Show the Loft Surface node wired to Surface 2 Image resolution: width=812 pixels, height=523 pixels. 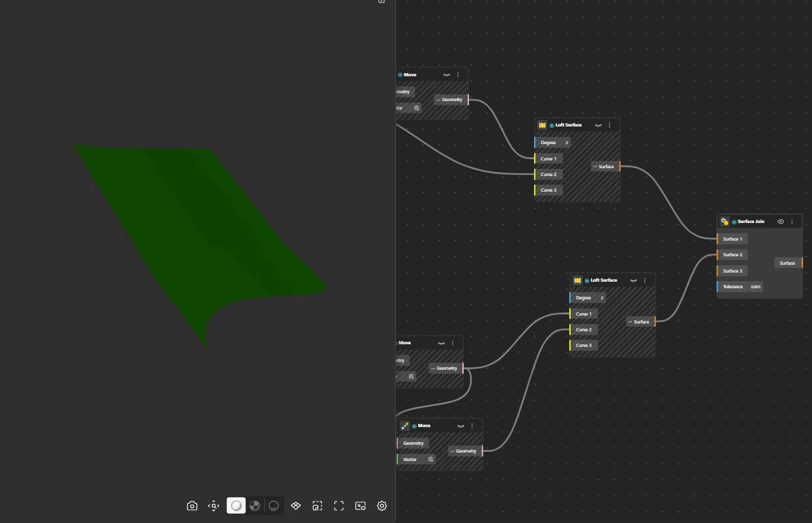tap(633, 280)
